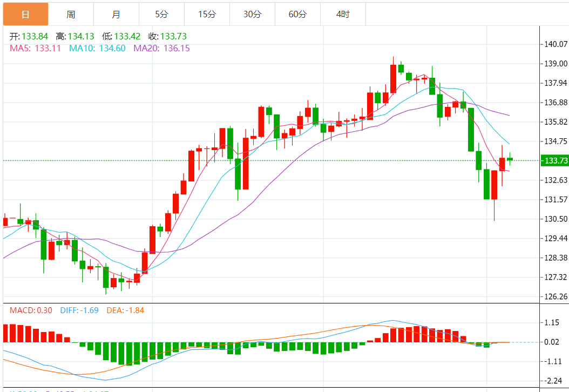Click the high price 134.13
569x392 pixels.
coord(81,36)
